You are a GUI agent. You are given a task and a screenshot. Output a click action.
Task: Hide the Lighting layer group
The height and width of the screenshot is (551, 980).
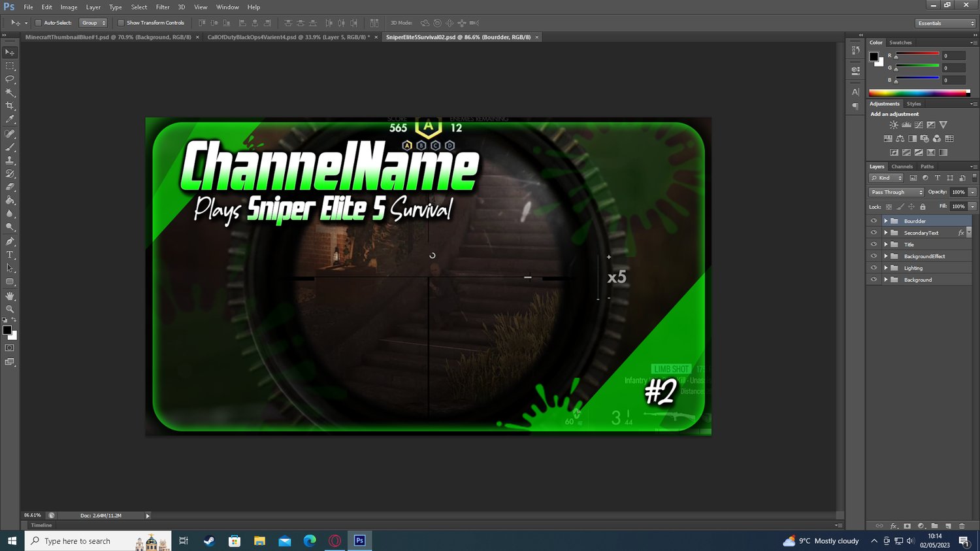click(874, 268)
